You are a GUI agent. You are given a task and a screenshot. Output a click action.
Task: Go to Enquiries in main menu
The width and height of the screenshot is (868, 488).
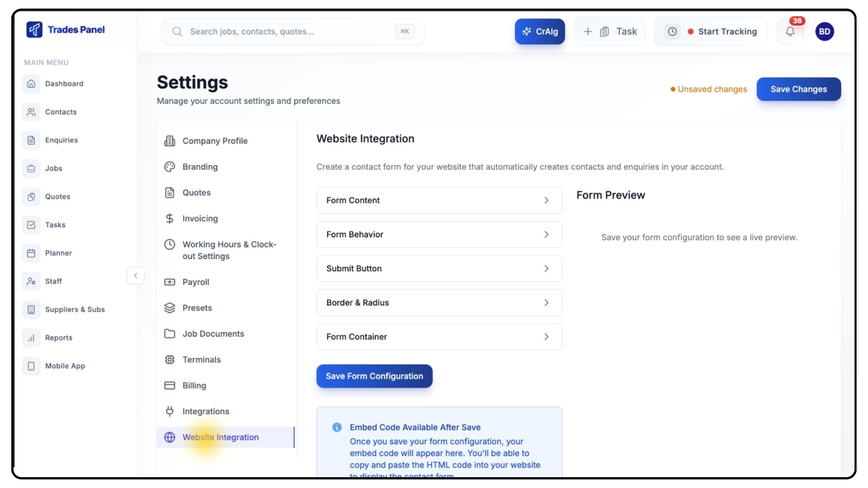(61, 140)
